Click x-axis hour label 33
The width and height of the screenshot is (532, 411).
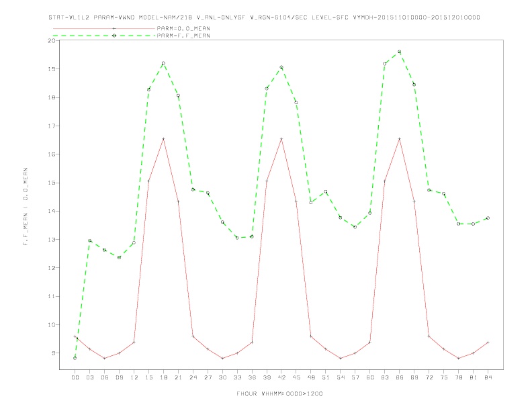(x=237, y=377)
